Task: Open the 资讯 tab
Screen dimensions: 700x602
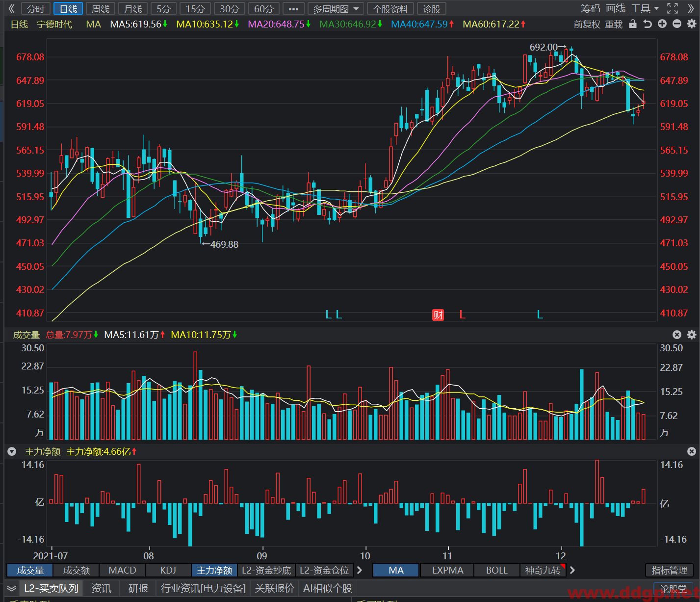Action: pos(102,588)
